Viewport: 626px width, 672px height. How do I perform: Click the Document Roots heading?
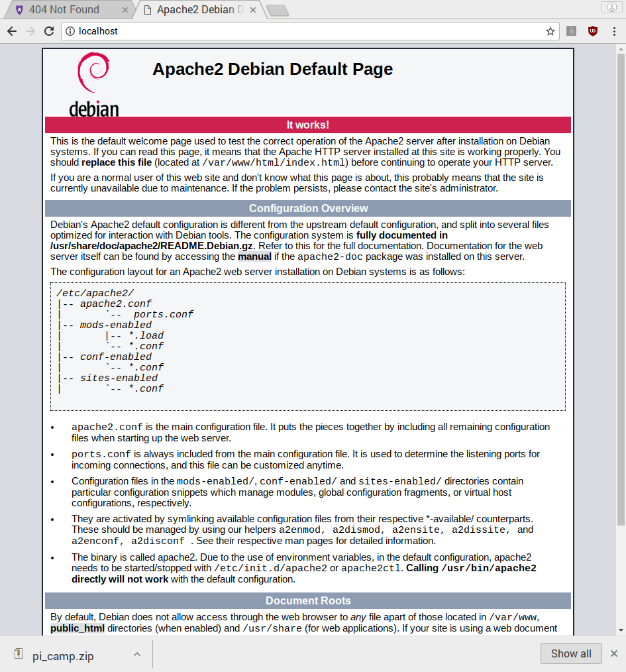pos(307,600)
